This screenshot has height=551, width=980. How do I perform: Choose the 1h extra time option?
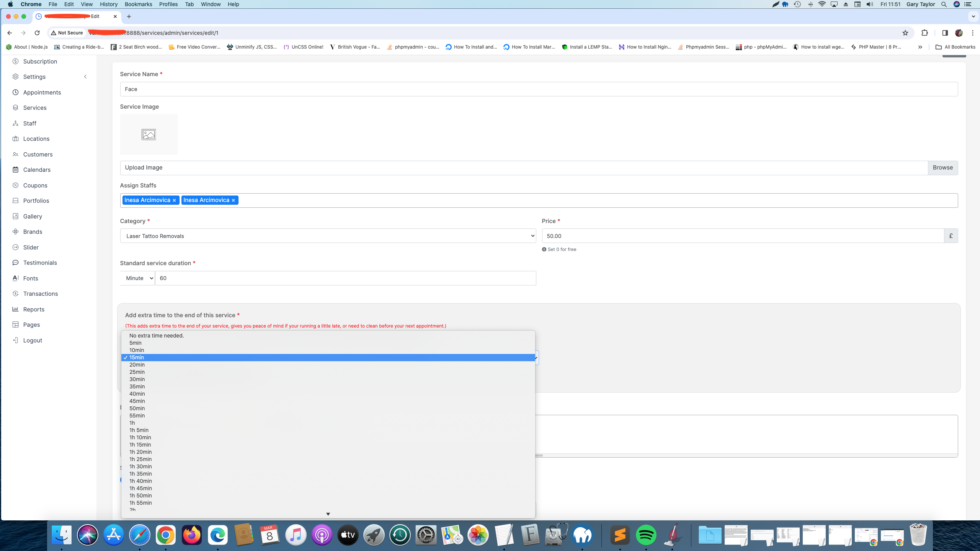(x=328, y=423)
